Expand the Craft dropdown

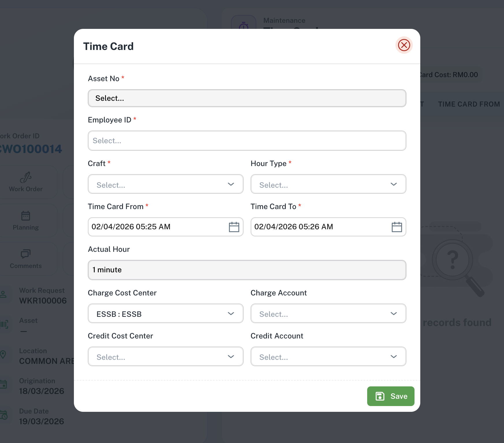[x=165, y=184]
